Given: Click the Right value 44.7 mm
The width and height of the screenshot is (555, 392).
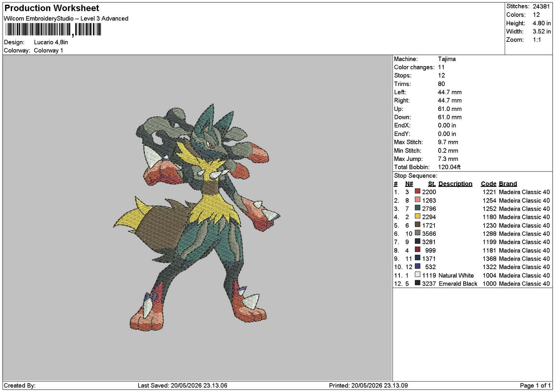Looking at the screenshot, I should [x=450, y=101].
